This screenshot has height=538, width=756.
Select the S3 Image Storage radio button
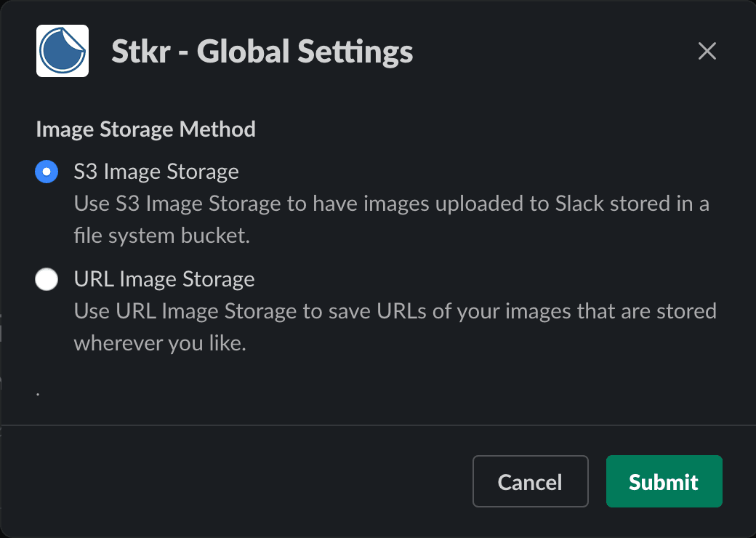tap(46, 172)
